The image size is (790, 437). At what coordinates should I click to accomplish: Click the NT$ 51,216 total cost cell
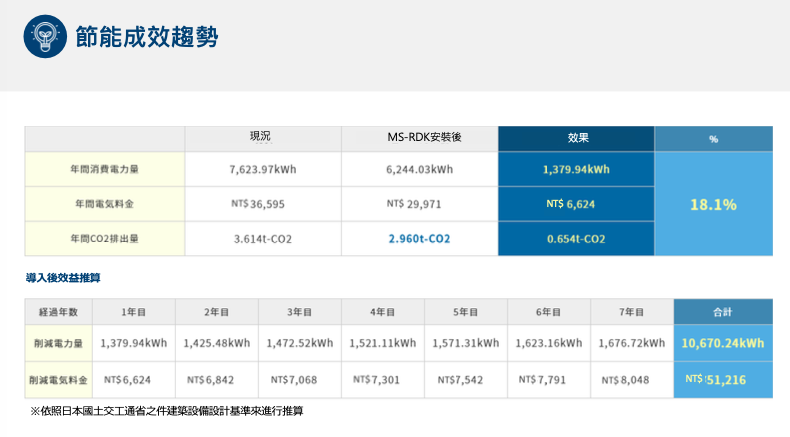click(x=722, y=380)
